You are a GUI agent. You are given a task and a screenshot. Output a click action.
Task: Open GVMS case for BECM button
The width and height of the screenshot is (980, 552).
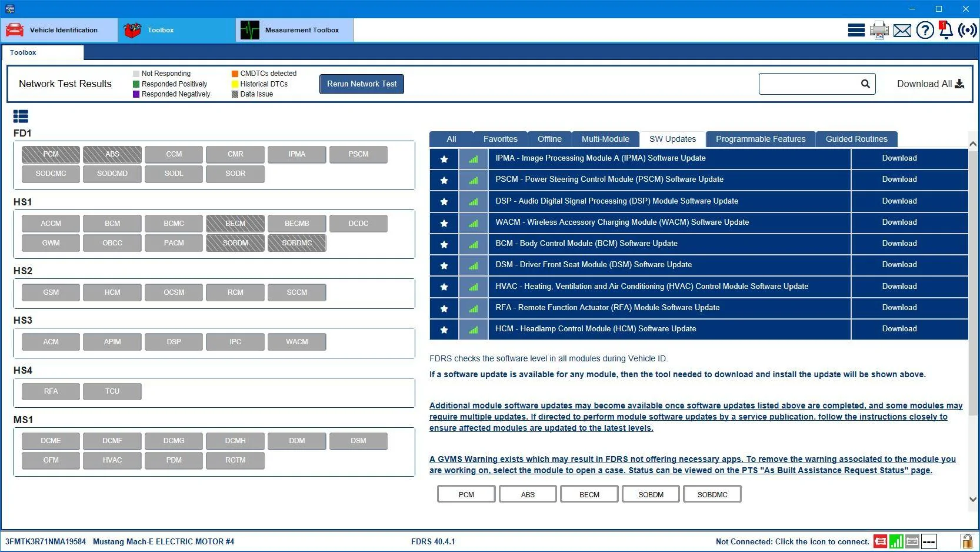pyautogui.click(x=589, y=494)
